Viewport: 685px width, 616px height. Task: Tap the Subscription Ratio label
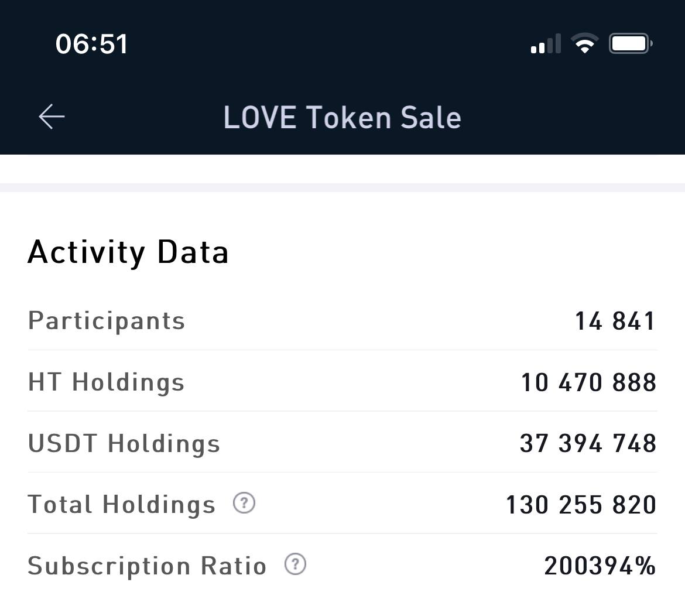point(147,566)
